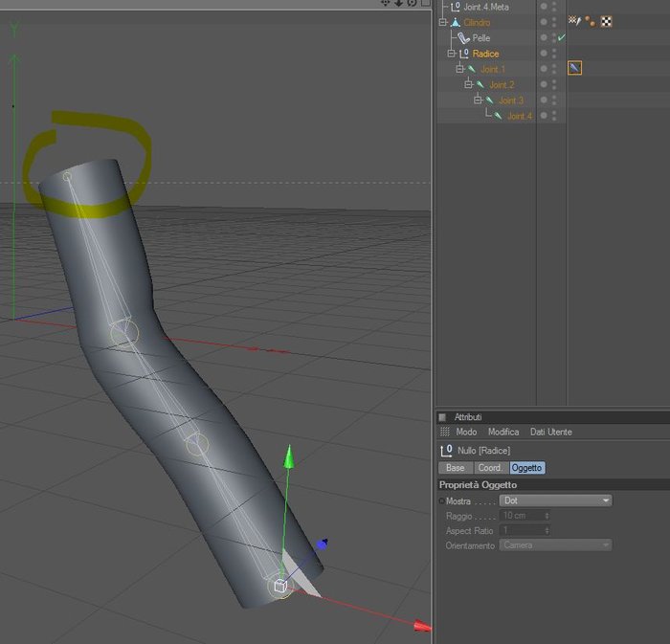Select Joint.3 in the object tree

click(x=511, y=100)
